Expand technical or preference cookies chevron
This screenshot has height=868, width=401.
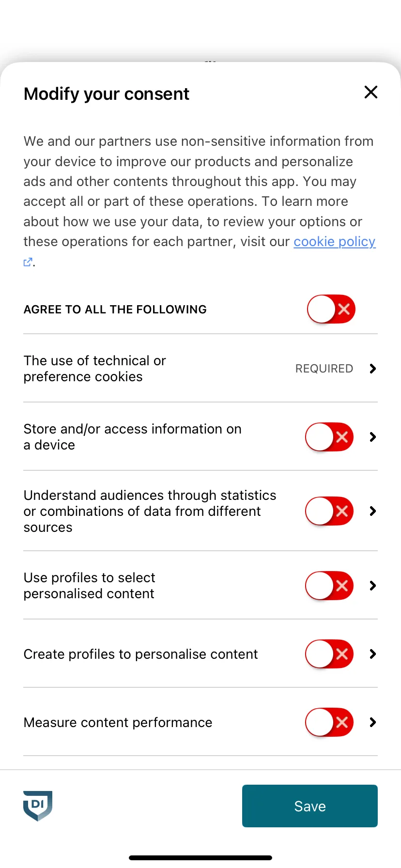[372, 369]
